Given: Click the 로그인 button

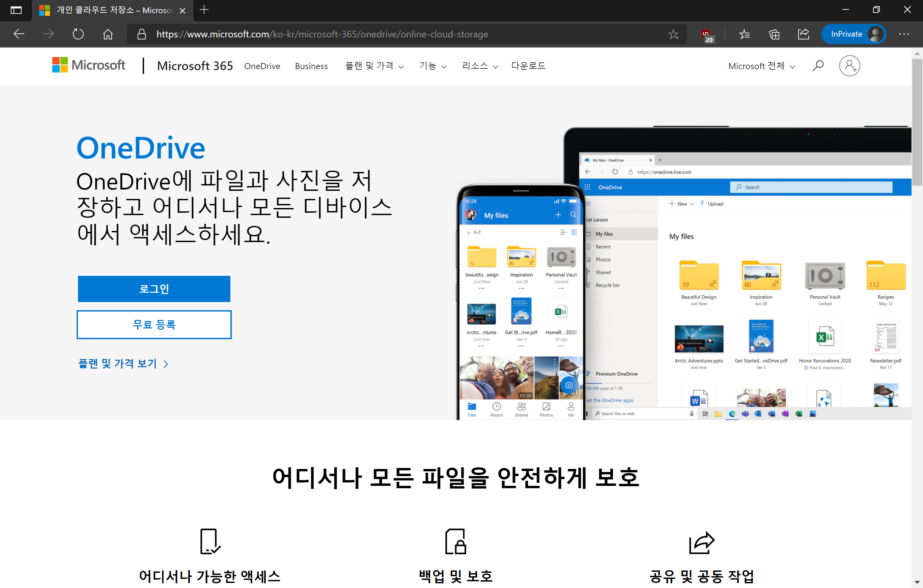Looking at the screenshot, I should pyautogui.click(x=154, y=289).
